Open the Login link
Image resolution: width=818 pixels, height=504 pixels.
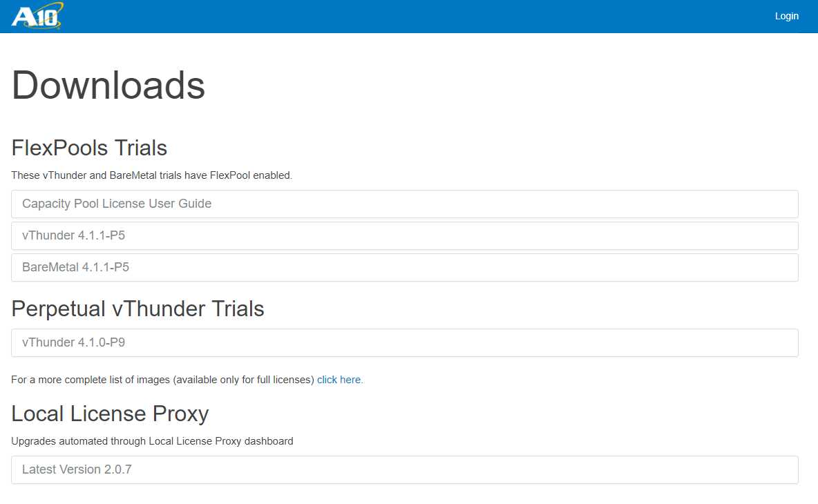click(x=786, y=16)
